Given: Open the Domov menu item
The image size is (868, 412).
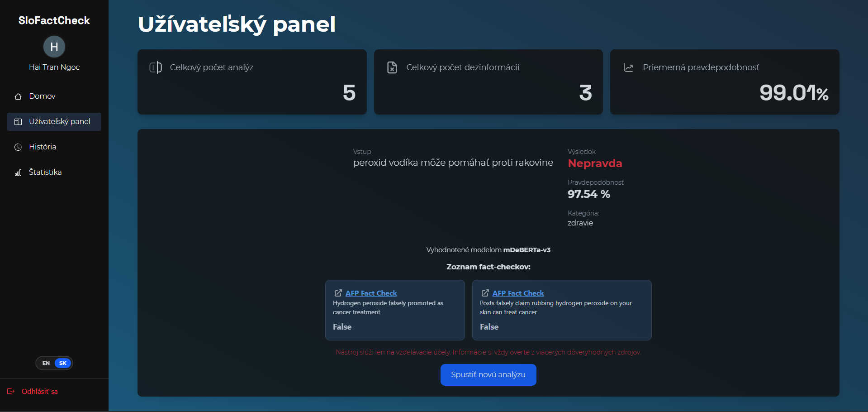Looking at the screenshot, I should 54,96.
